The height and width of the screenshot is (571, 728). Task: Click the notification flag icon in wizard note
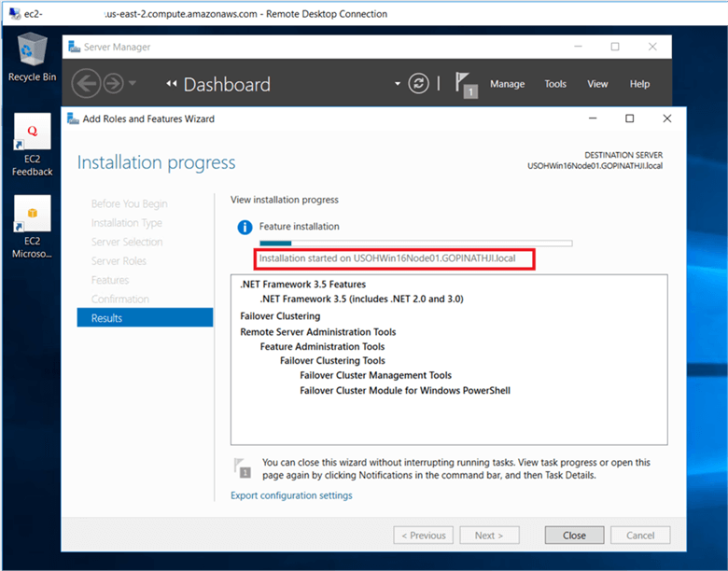(243, 468)
